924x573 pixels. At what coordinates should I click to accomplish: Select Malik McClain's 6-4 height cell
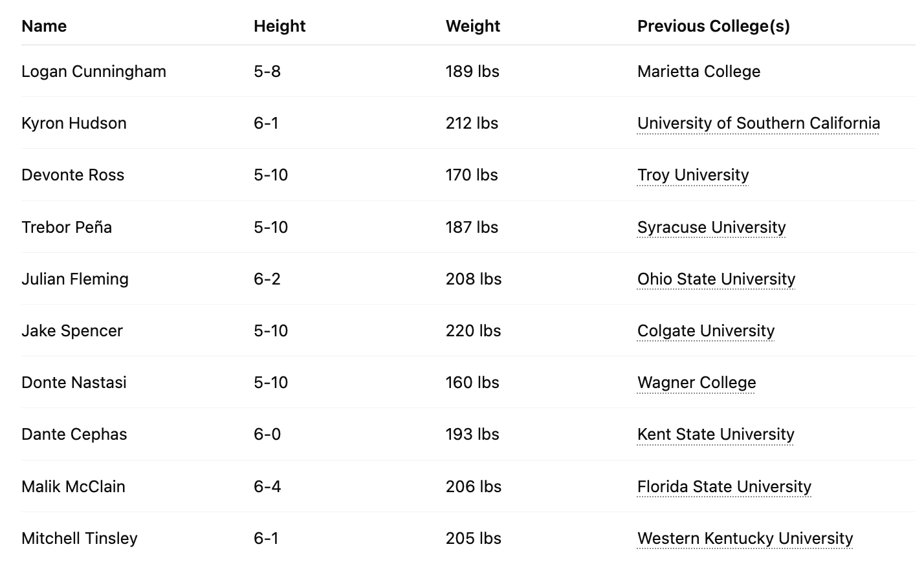[267, 487]
